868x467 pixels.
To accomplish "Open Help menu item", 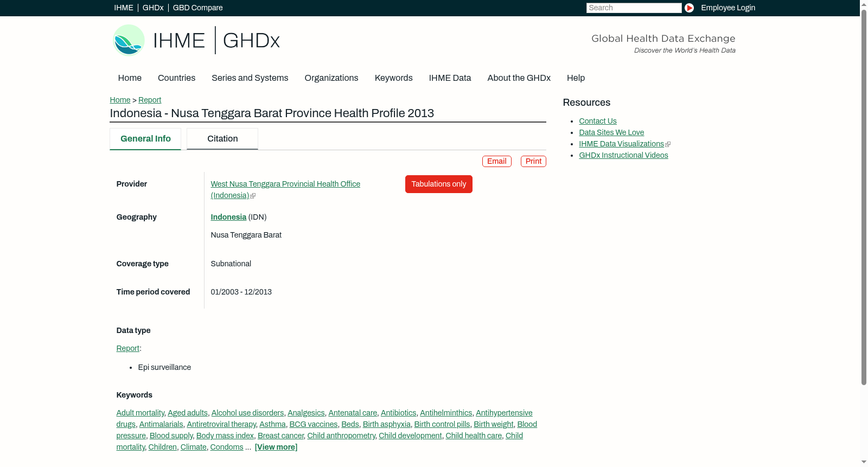I will 576,78.
